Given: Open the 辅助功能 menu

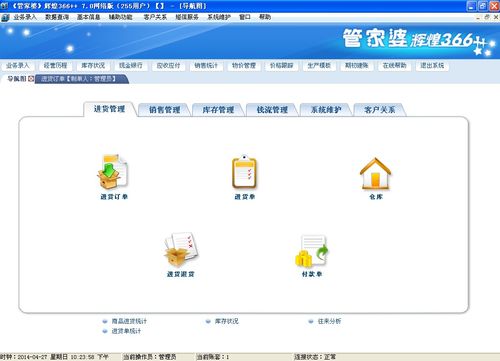Looking at the screenshot, I should (x=121, y=17).
